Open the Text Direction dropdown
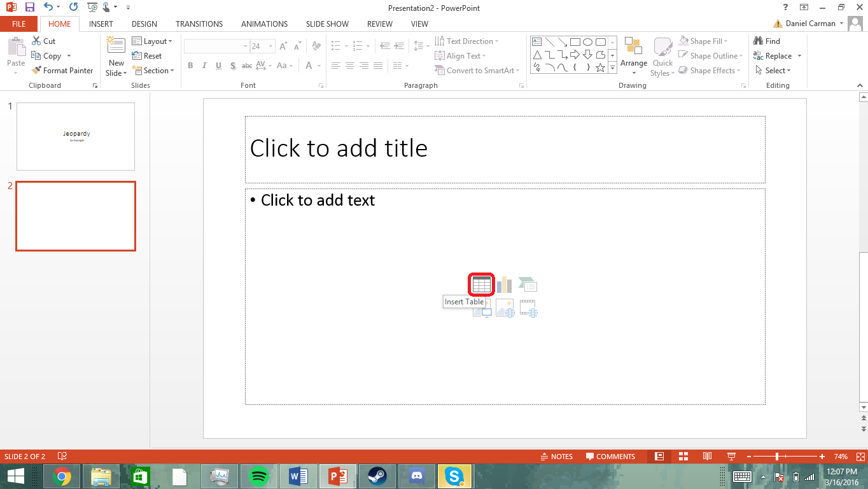Screen dimensions: 868x489 (x=466, y=41)
